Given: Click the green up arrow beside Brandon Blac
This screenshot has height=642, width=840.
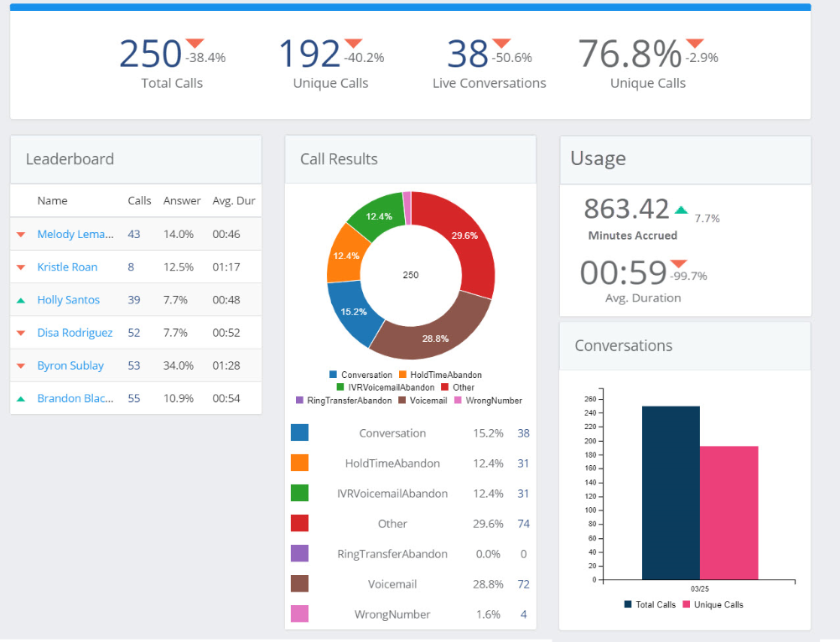Looking at the screenshot, I should 21,399.
